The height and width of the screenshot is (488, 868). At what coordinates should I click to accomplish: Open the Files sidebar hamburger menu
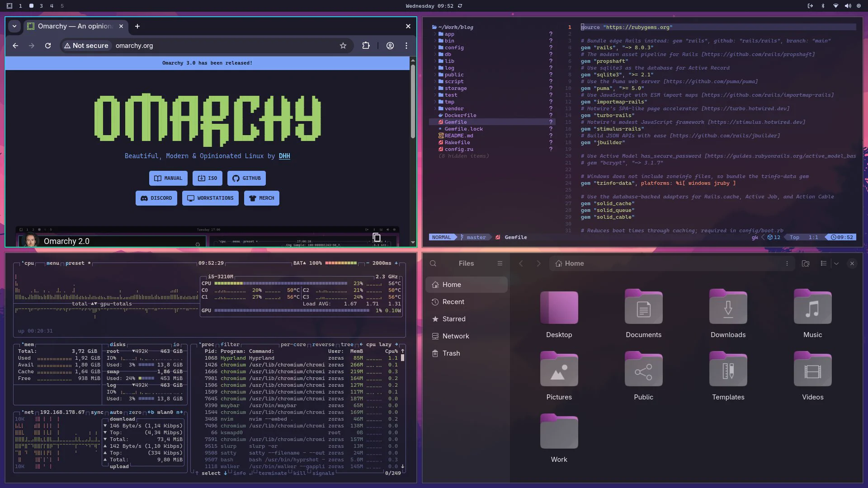[x=500, y=263]
